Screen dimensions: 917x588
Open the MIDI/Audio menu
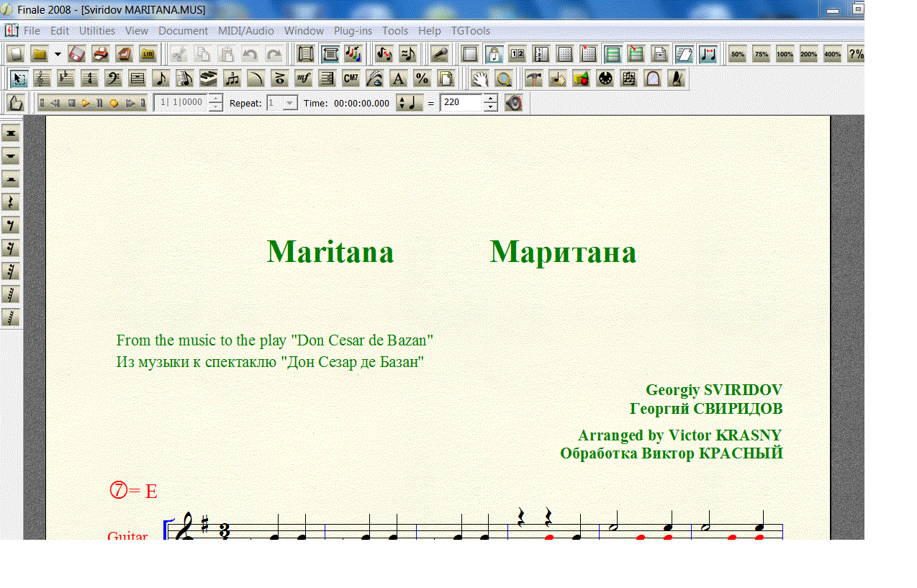(246, 31)
